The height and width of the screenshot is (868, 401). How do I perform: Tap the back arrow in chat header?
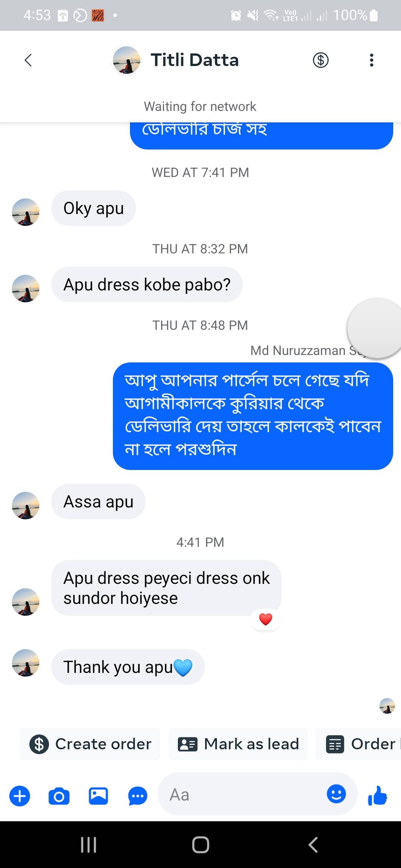[x=28, y=60]
